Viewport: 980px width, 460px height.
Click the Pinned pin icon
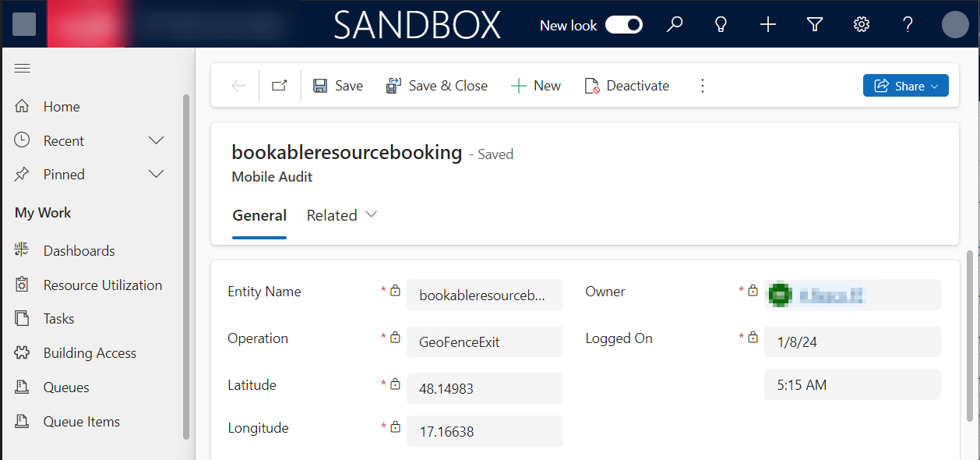[x=22, y=174]
